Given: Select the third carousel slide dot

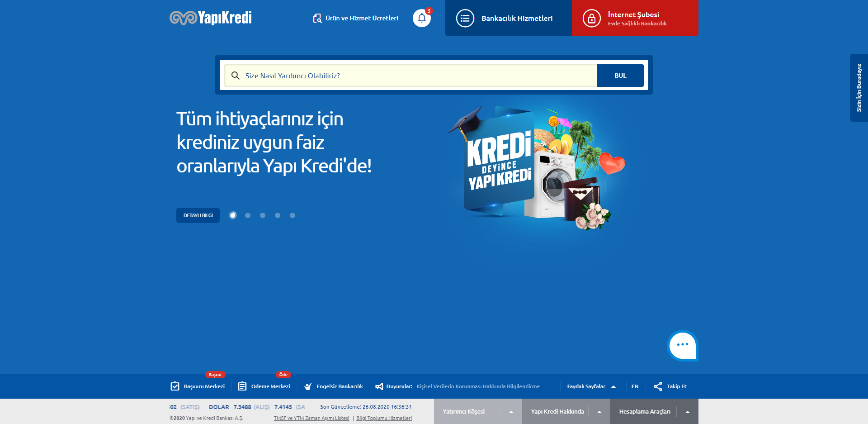Looking at the screenshot, I should (263, 215).
